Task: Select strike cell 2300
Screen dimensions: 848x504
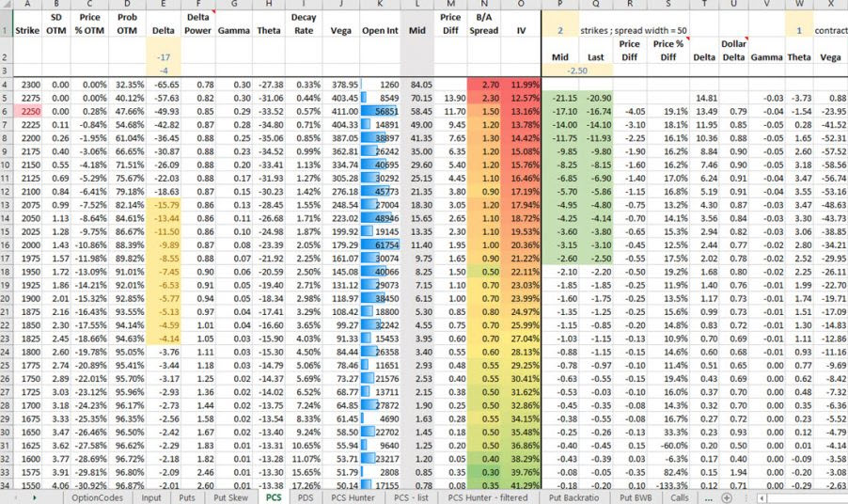Action: click(x=27, y=85)
